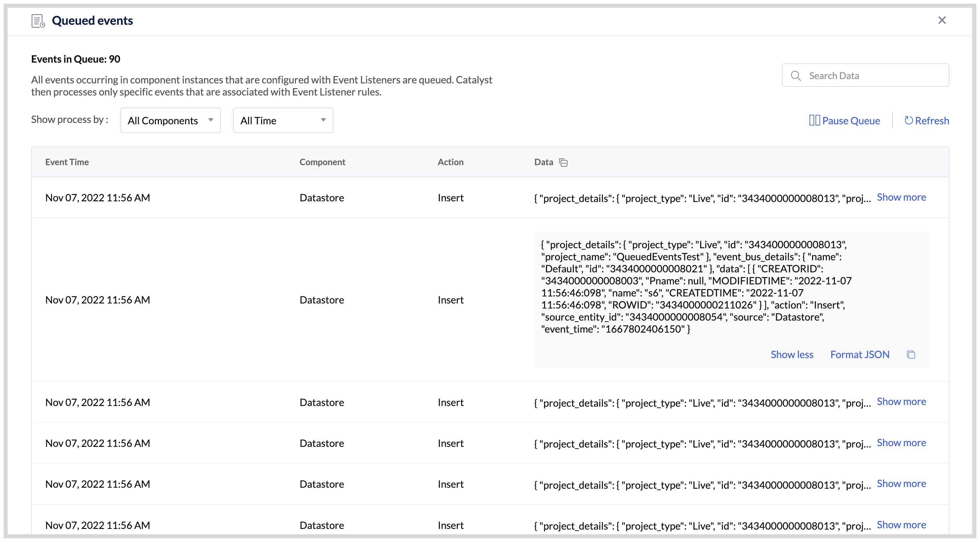Viewport: 980px width, 542px height.
Task: Refresh the queued events list
Action: 932,121
